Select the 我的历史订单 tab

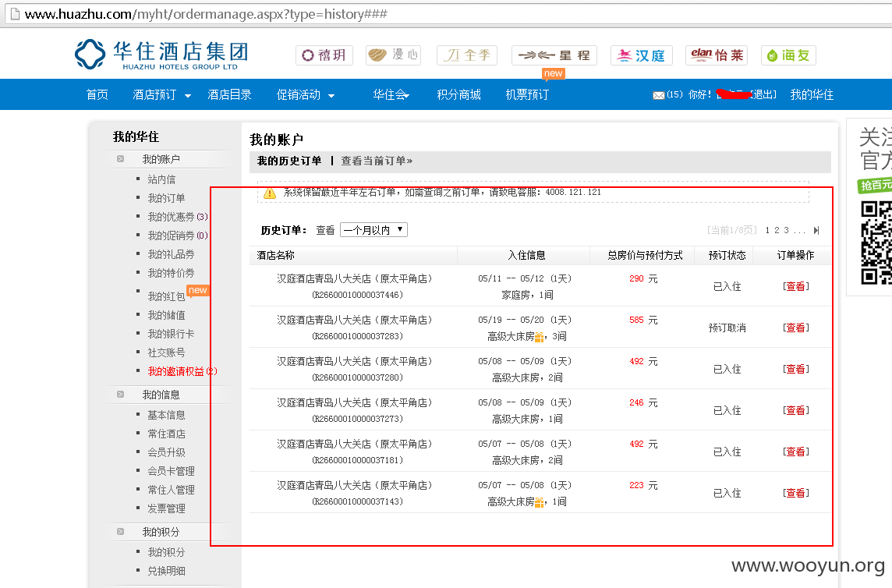[289, 161]
